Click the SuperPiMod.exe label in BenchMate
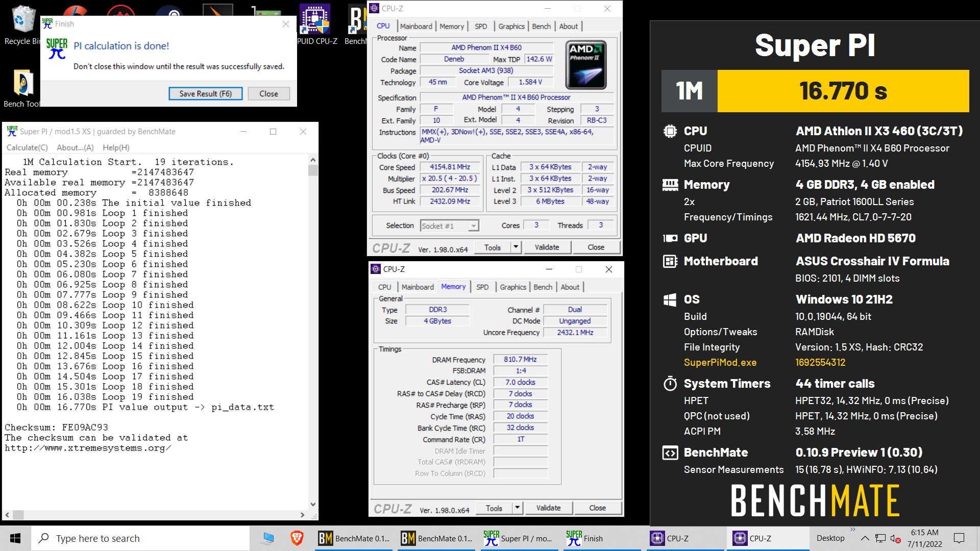Viewport: 980px width, 551px height. [x=720, y=362]
